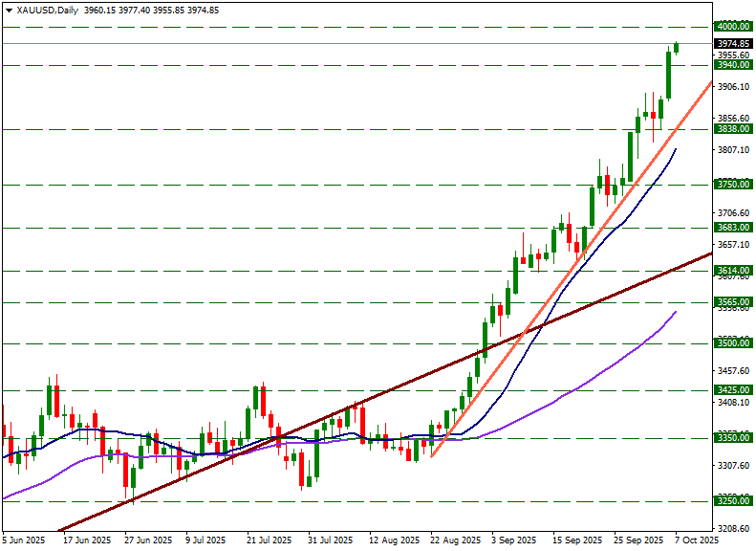The width and height of the screenshot is (756, 551).
Task: Click the XAUUSD,Daily chart title
Action: click(x=49, y=10)
